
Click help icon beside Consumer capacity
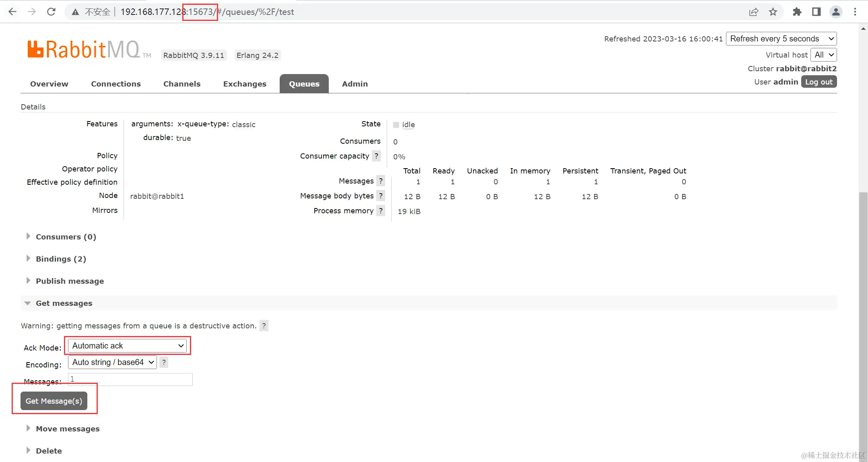pos(376,156)
